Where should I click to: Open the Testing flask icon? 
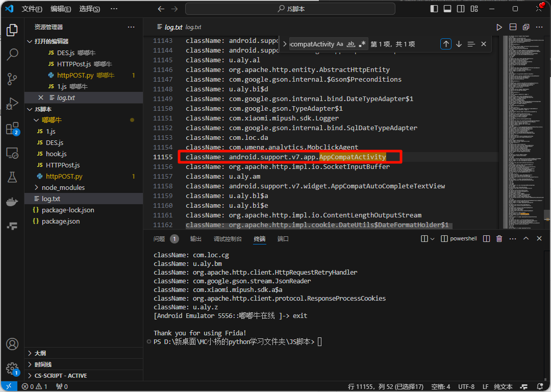click(12, 177)
